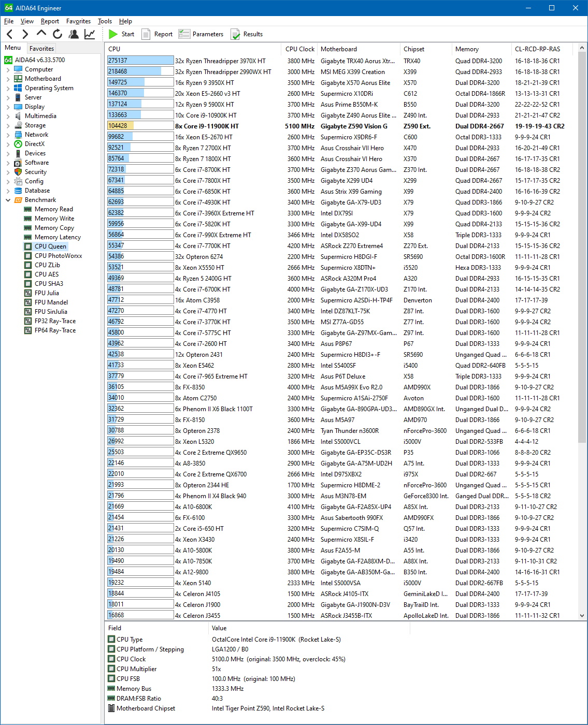This screenshot has height=725, width=588.
Task: Click the CPU Clock column header
Action: (x=299, y=49)
